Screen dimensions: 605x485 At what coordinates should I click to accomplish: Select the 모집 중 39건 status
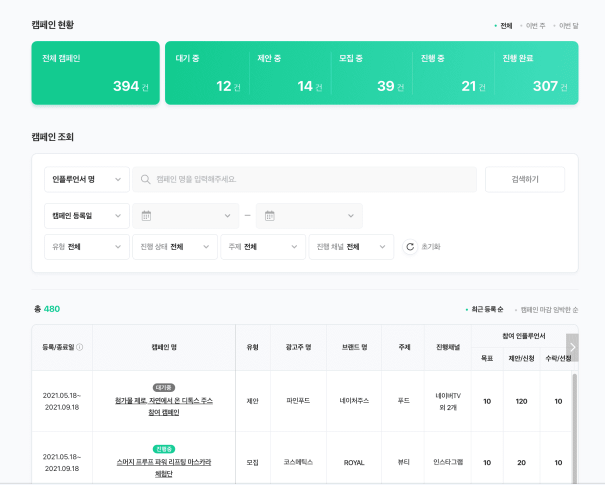click(372, 73)
